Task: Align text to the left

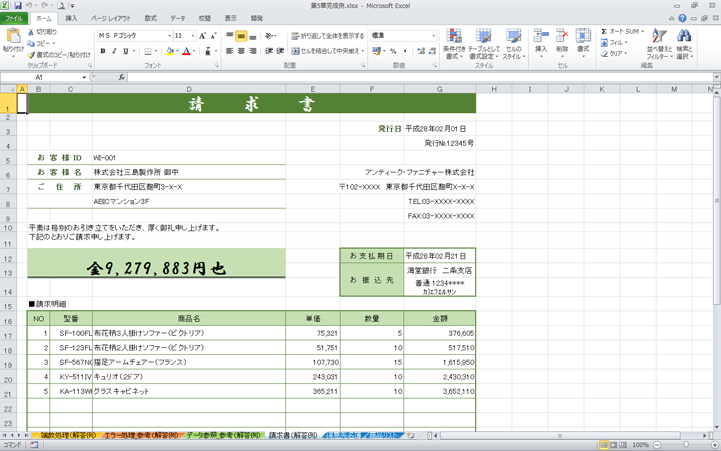Action: pyautogui.click(x=229, y=51)
